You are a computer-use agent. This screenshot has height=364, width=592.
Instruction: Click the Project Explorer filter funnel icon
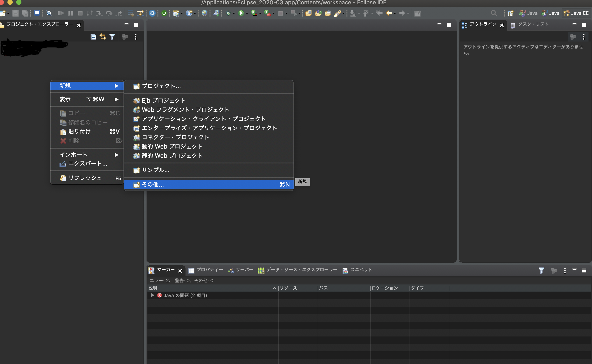[x=112, y=37]
